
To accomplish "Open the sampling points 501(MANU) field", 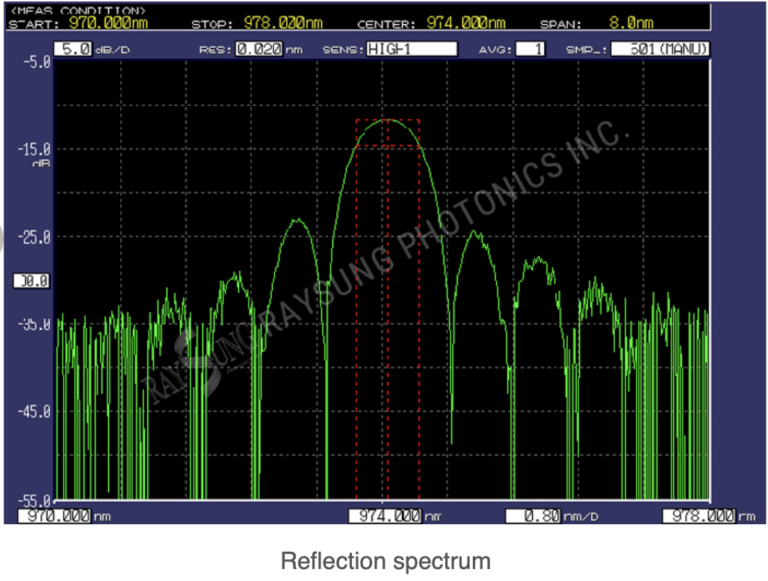I will tap(661, 49).
